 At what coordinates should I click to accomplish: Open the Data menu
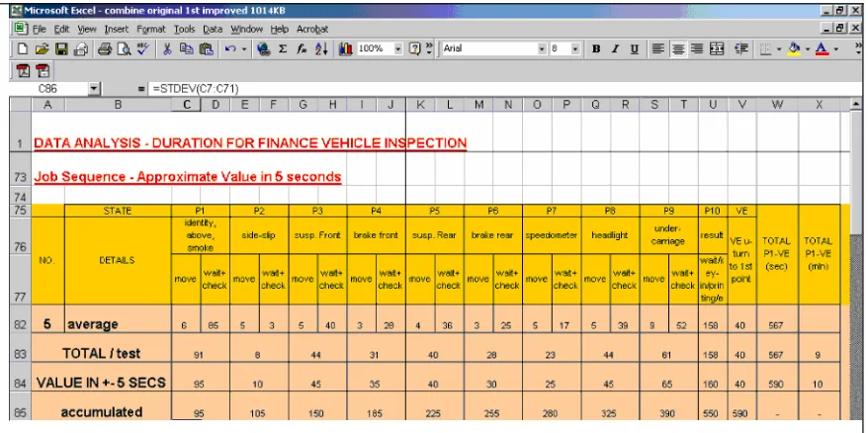[213, 30]
